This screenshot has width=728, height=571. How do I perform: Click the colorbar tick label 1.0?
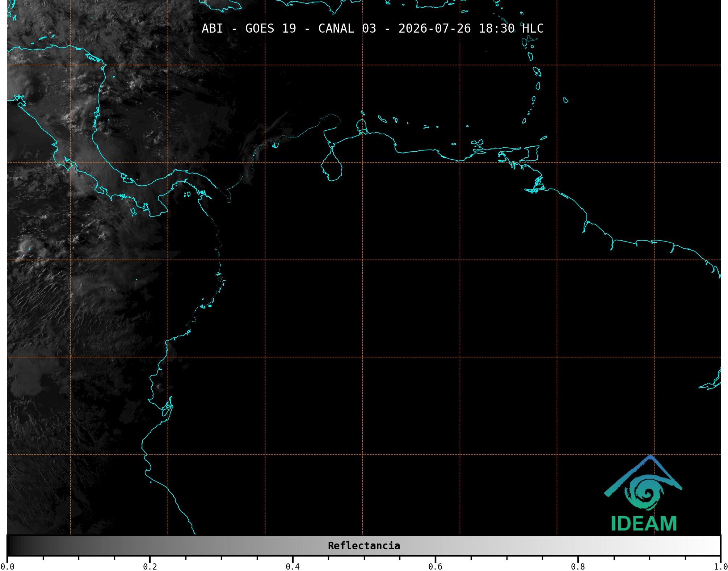pyautogui.click(x=720, y=566)
